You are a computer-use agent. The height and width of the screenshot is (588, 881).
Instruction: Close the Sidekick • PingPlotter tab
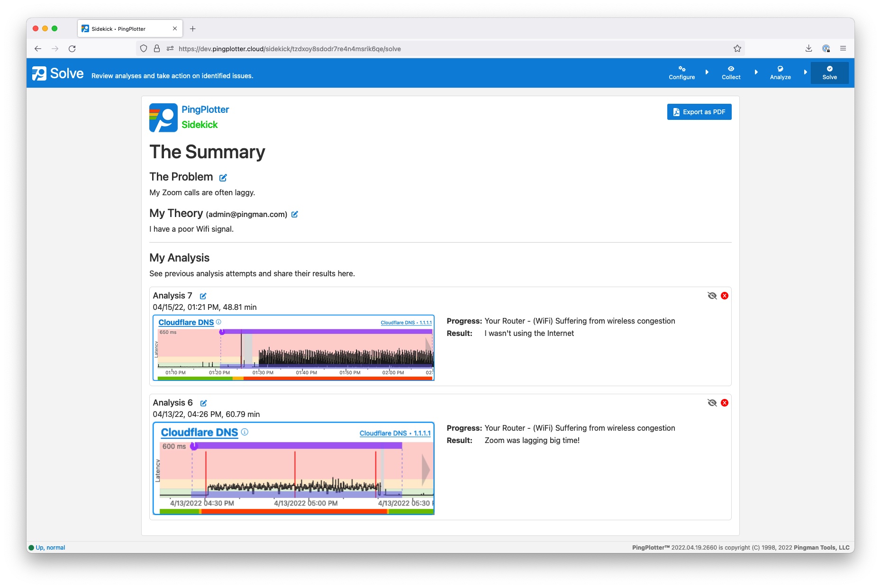[175, 28]
